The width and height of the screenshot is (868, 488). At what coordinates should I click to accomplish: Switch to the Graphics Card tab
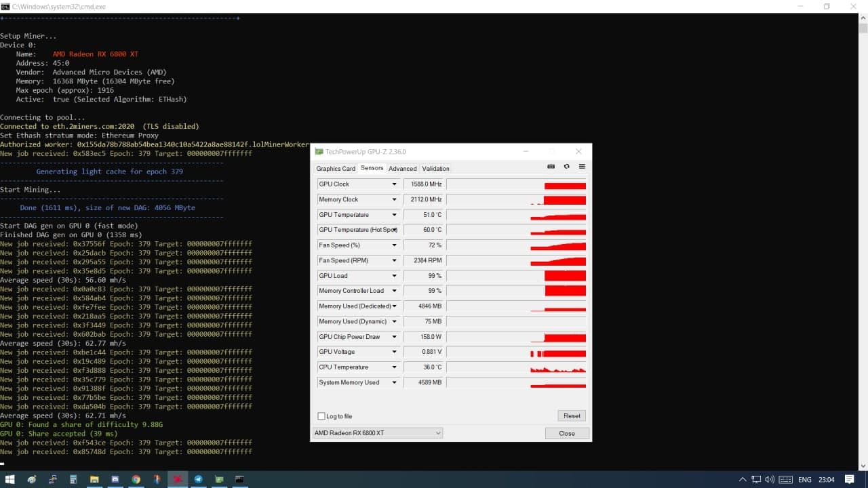click(336, 169)
